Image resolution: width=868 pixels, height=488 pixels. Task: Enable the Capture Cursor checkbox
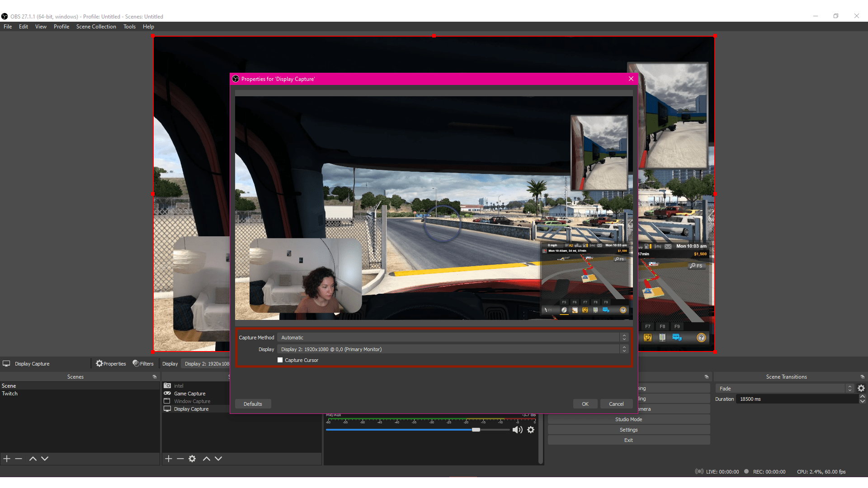coord(280,360)
